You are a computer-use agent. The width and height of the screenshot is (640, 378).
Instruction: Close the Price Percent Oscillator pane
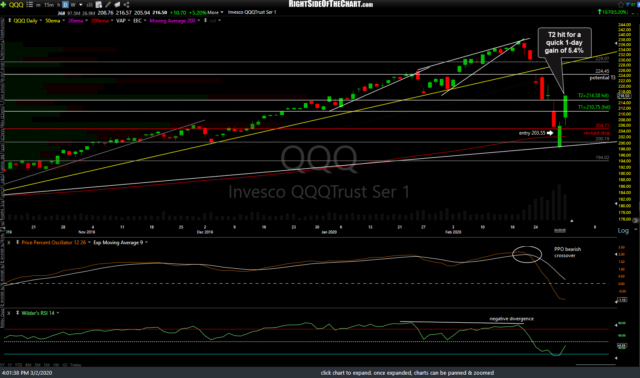9,242
